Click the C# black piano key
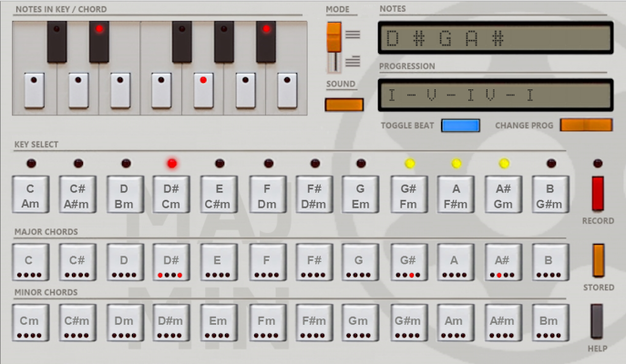The width and height of the screenshot is (626, 364). (57, 42)
